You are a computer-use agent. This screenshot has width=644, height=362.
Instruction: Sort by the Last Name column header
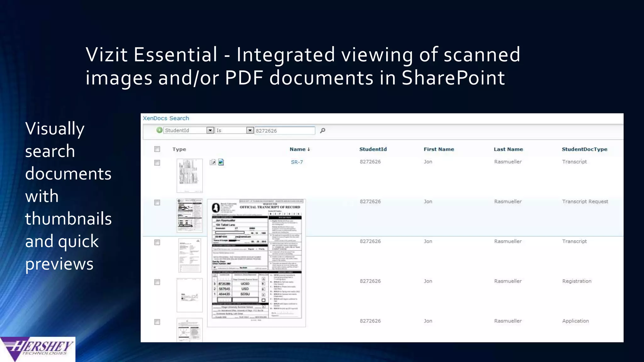508,149
